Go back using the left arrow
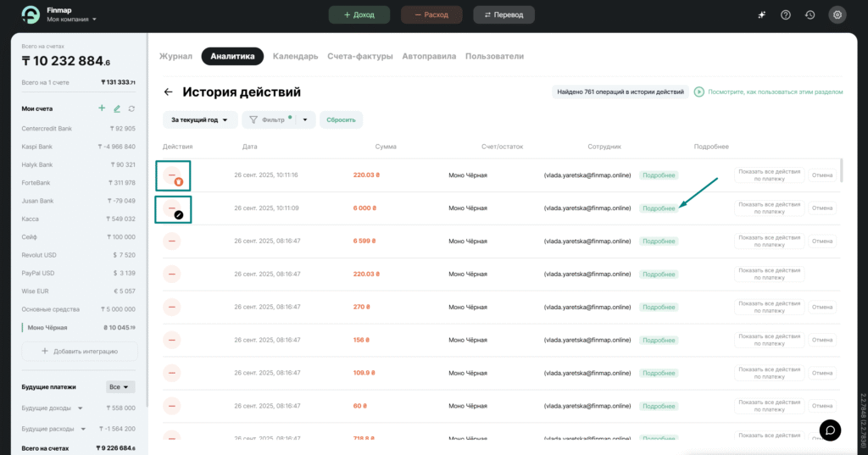868x455 pixels. pos(168,92)
